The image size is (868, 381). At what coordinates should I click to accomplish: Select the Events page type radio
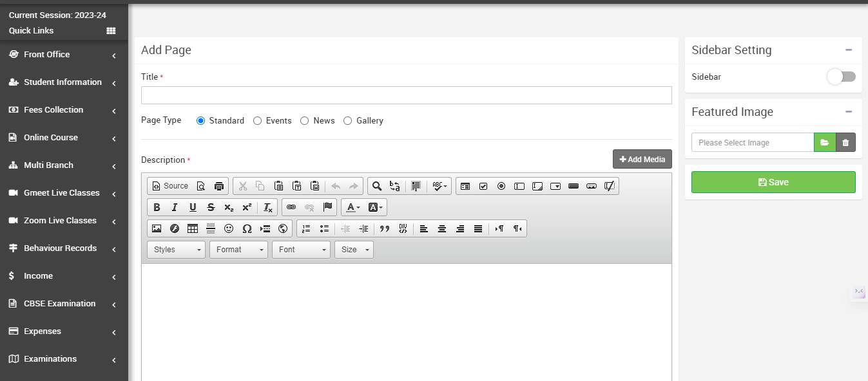coord(258,120)
